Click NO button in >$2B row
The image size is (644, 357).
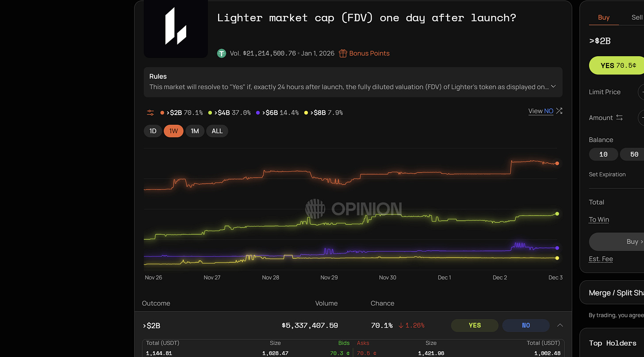(526, 325)
